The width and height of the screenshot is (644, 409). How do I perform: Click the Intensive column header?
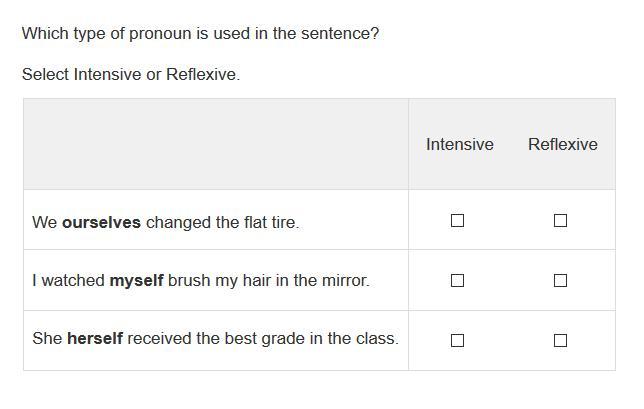click(459, 144)
